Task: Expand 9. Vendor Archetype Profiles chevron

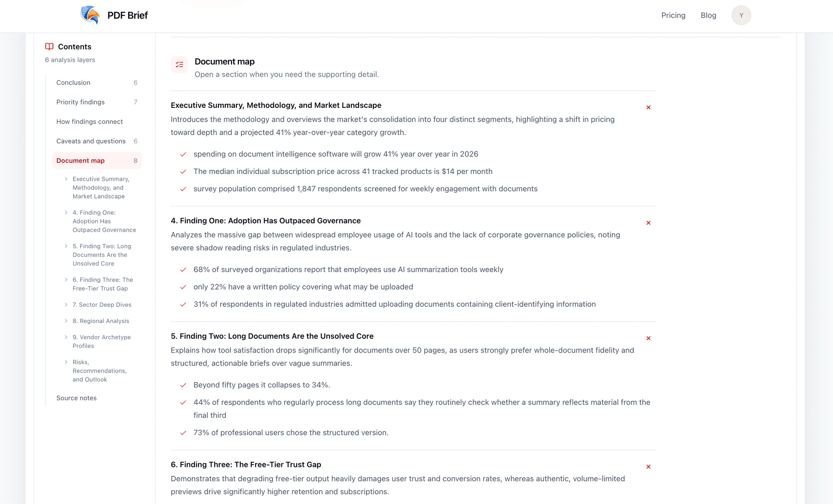Action: point(66,337)
